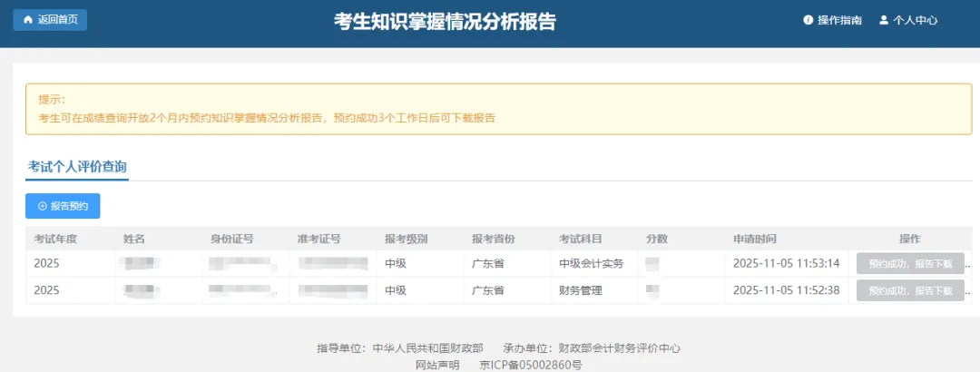Click the page title 考生知识掌握情况分析报告
Image resolution: width=980 pixels, height=372 pixels.
(445, 22)
